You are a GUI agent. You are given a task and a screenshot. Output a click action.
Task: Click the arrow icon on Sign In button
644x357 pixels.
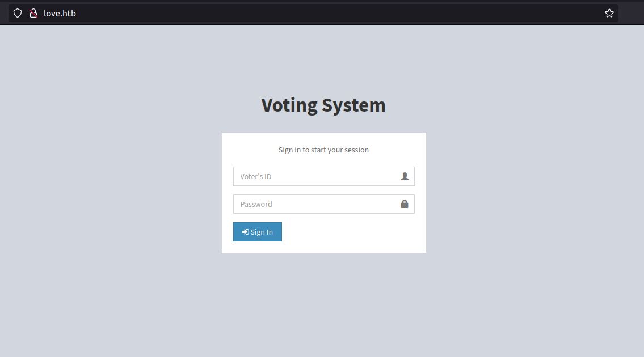click(x=245, y=232)
